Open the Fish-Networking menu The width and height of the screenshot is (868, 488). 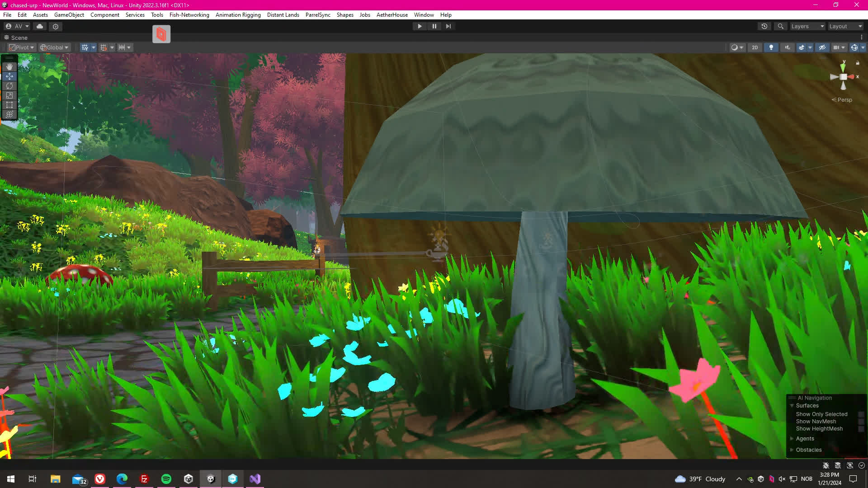[x=189, y=15]
